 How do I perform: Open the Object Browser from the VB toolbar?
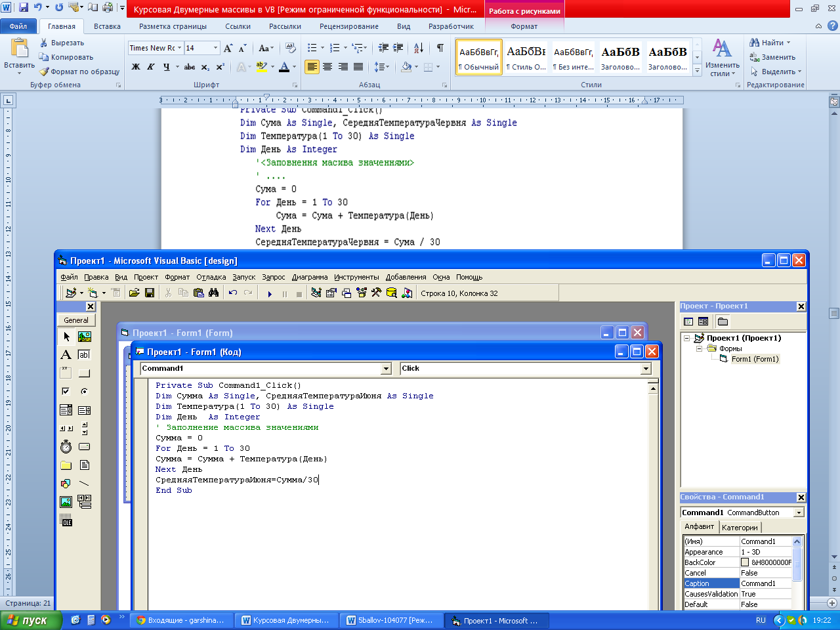[362, 293]
